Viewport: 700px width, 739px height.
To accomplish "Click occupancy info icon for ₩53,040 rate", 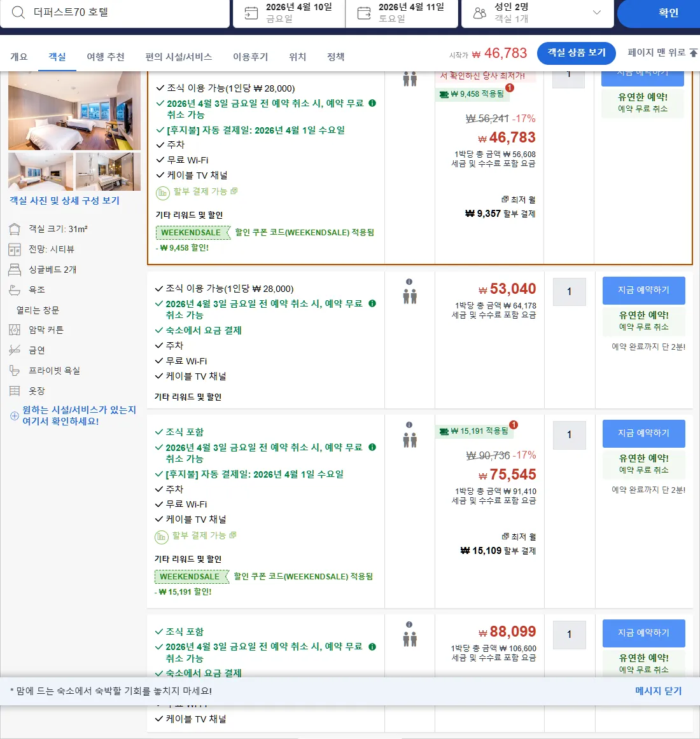I will [x=409, y=282].
